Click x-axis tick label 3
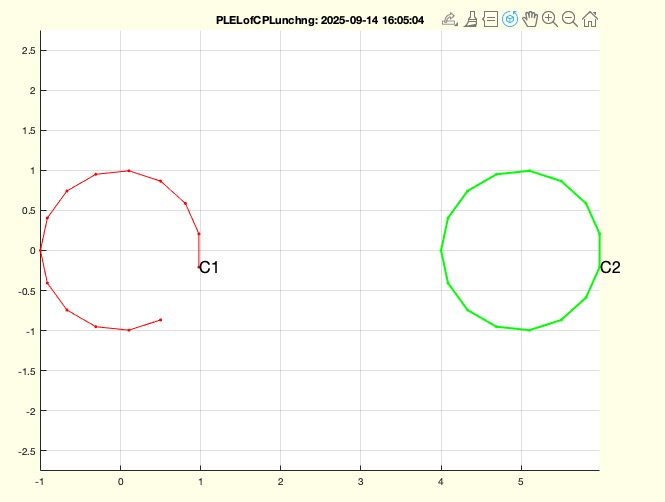The width and height of the screenshot is (665, 502). point(360,482)
